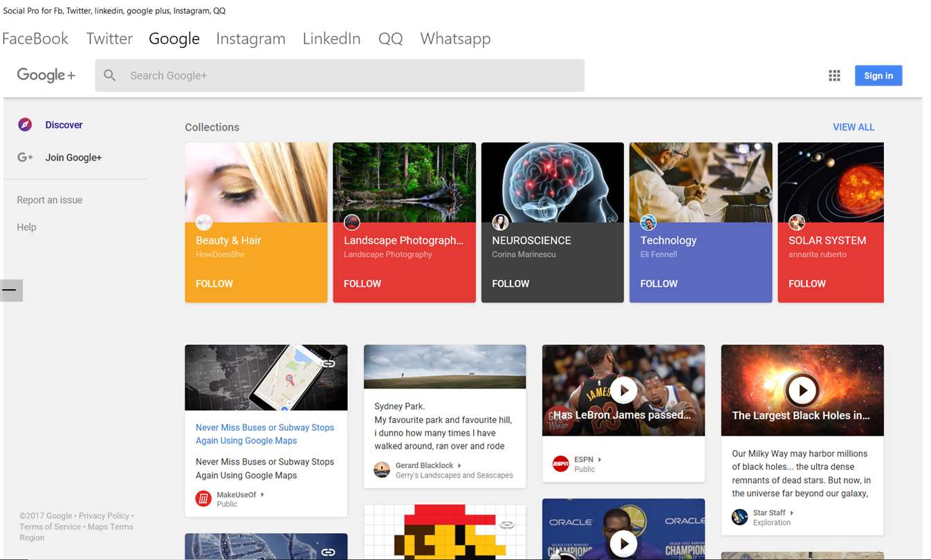Image resolution: width=931 pixels, height=560 pixels.
Task: Open the Technology collection image
Action: [701, 183]
